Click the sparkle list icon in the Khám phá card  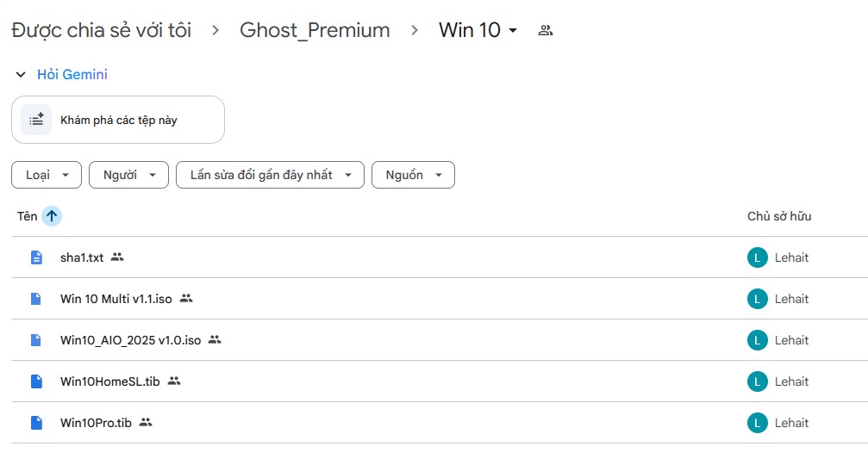pyautogui.click(x=36, y=120)
